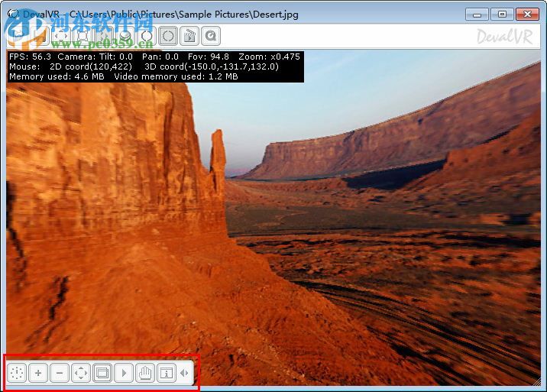Click the "Pan: 0.0" camera value
The height and width of the screenshot is (392, 547).
click(x=160, y=57)
